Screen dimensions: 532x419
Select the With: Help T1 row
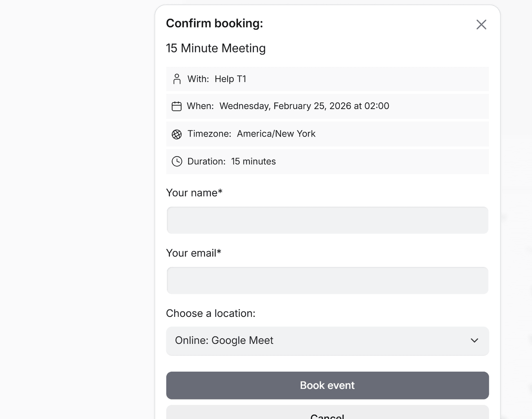pos(327,79)
